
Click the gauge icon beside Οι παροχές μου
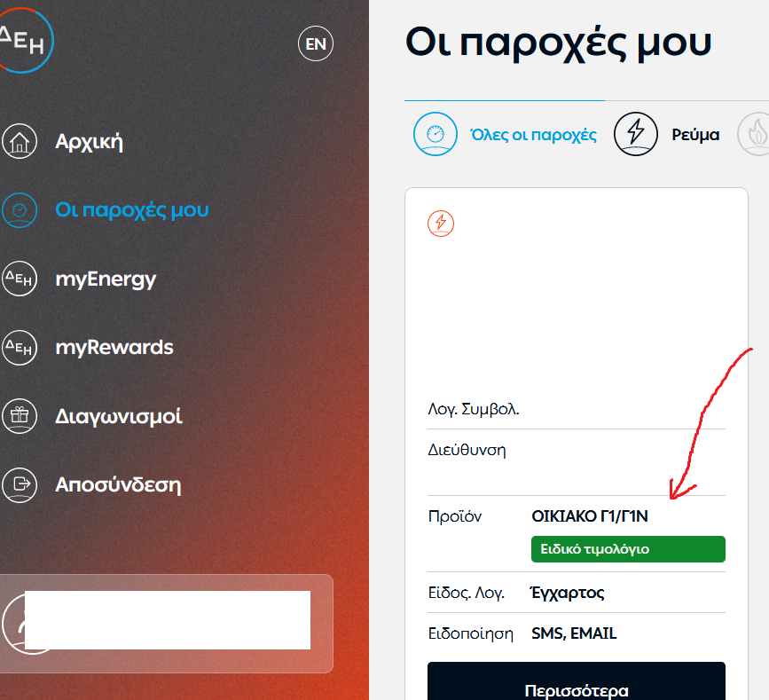pos(20,210)
